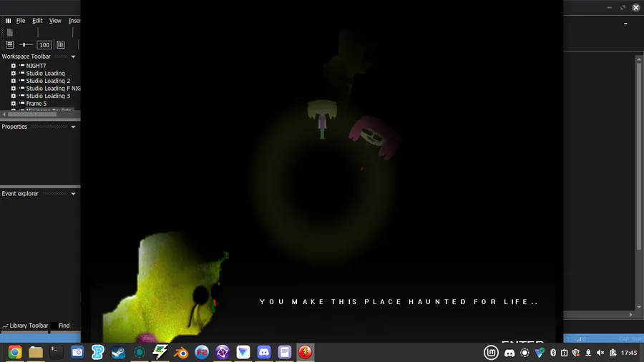Click the blonde girl sprite in game
Image resolution: width=644 pixels, height=362 pixels.
(x=323, y=119)
